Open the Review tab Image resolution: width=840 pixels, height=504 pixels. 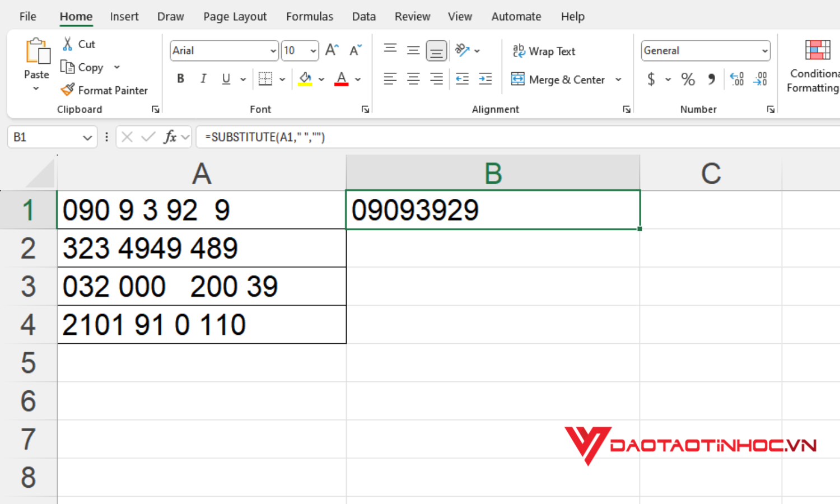tap(413, 17)
